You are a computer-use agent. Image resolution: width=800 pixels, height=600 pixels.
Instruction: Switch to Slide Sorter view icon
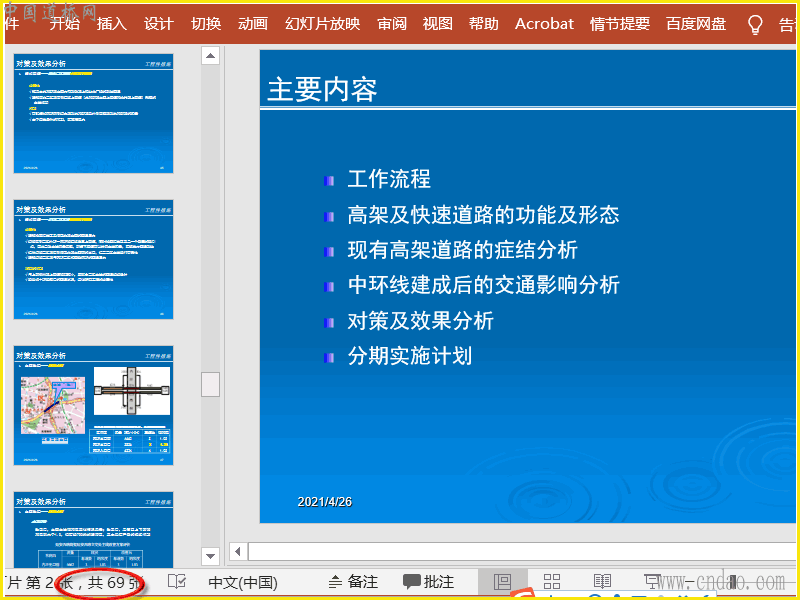pos(552,581)
